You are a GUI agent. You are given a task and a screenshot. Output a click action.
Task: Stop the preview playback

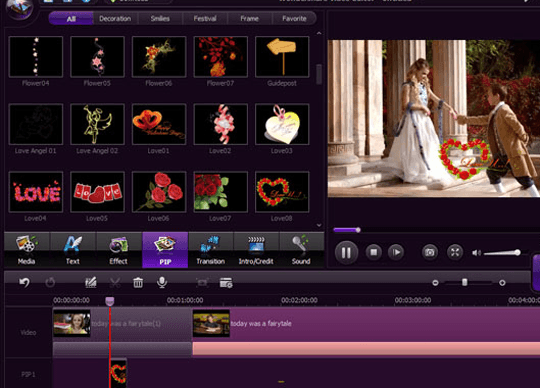[x=374, y=252]
